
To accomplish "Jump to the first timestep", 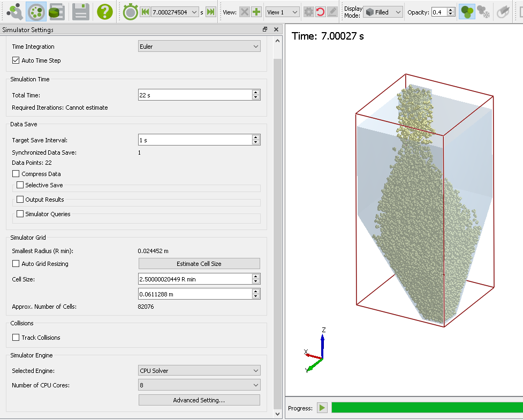I will coord(145,12).
